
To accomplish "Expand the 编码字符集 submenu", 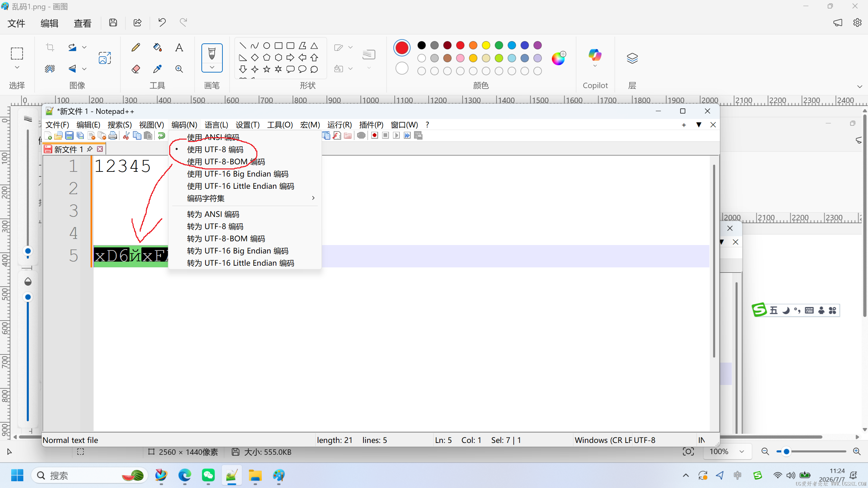I will tap(245, 198).
